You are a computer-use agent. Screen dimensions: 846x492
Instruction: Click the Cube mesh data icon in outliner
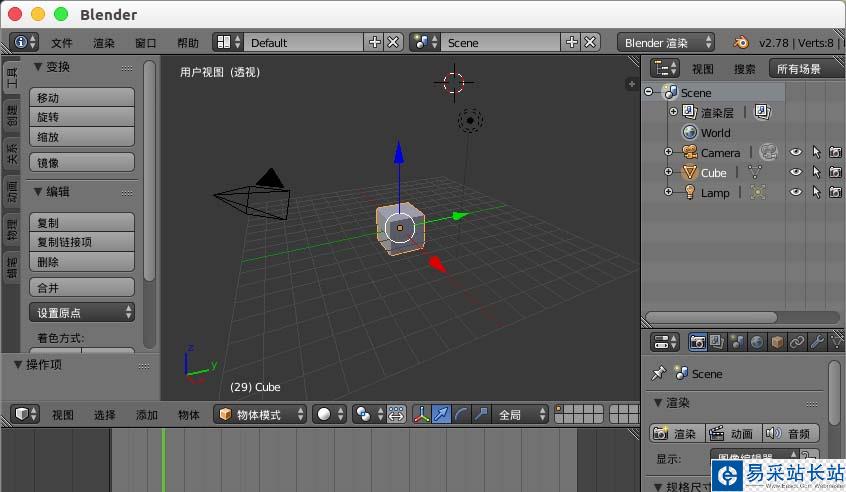(x=755, y=172)
